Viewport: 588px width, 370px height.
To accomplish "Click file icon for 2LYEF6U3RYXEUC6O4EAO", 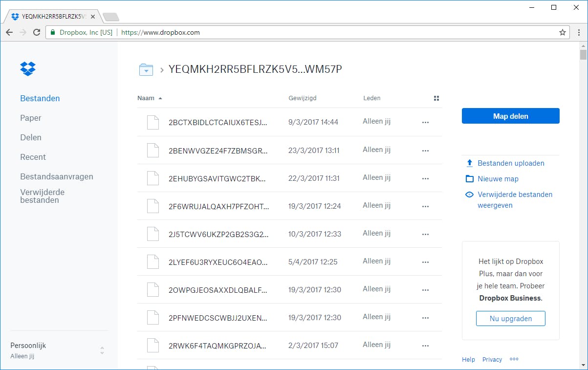I will [x=153, y=262].
